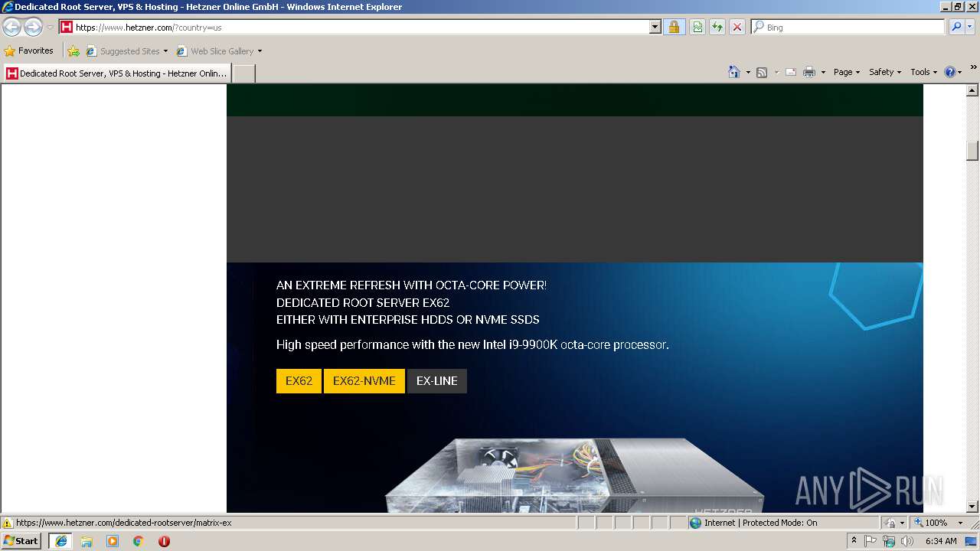Click the vertical scrollbar thumb

click(x=973, y=151)
